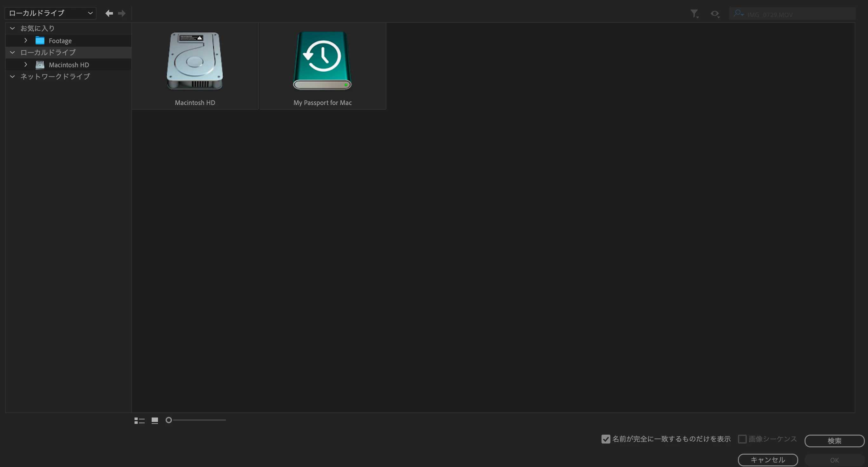Uncheck 名前が完全に一致するものだけを表示 checkbox

coord(606,439)
